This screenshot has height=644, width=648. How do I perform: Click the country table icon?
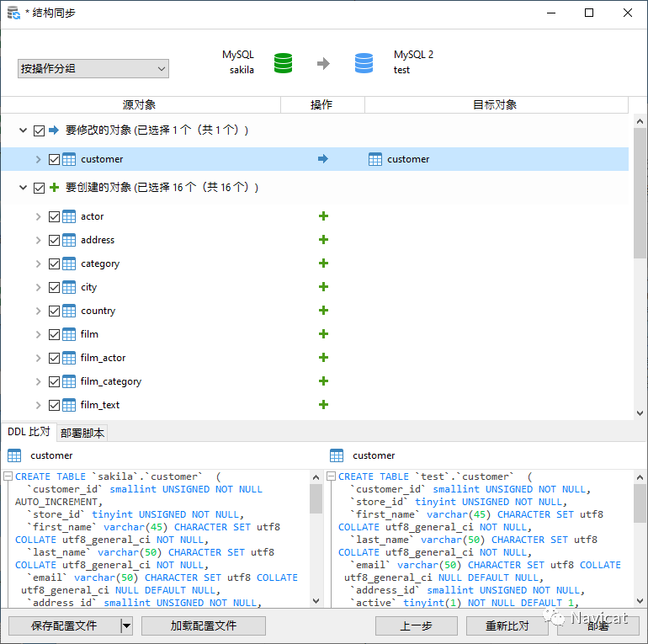[69, 311]
